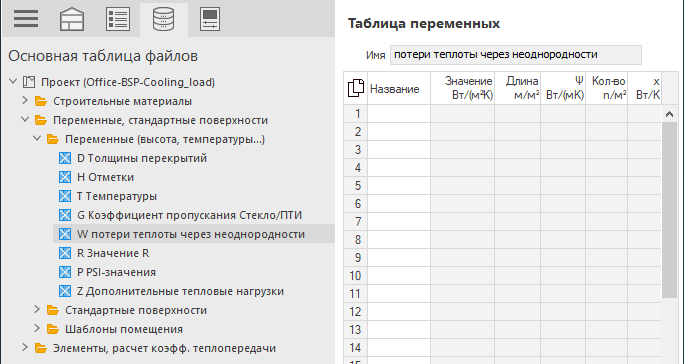
Task: Select the database tab icon
Action: (x=164, y=19)
